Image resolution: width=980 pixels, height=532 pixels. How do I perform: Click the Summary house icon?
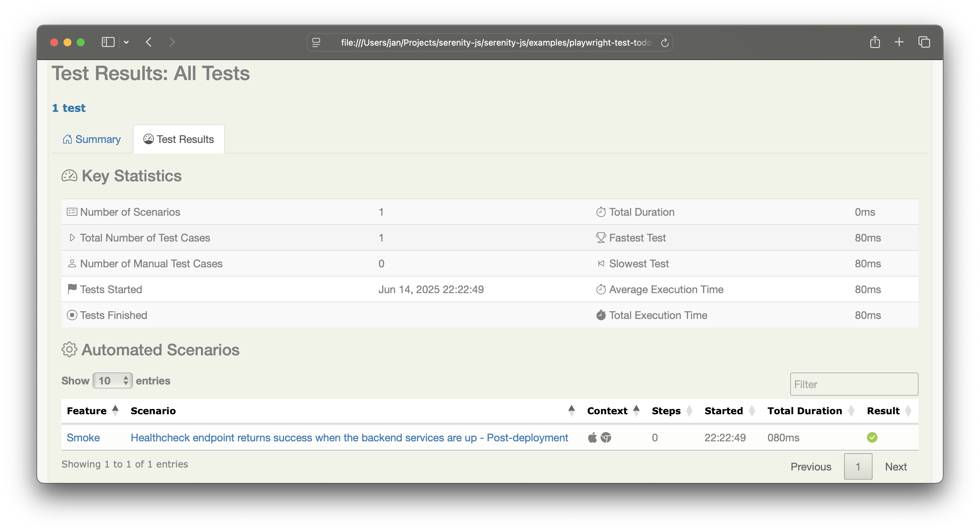(x=67, y=139)
